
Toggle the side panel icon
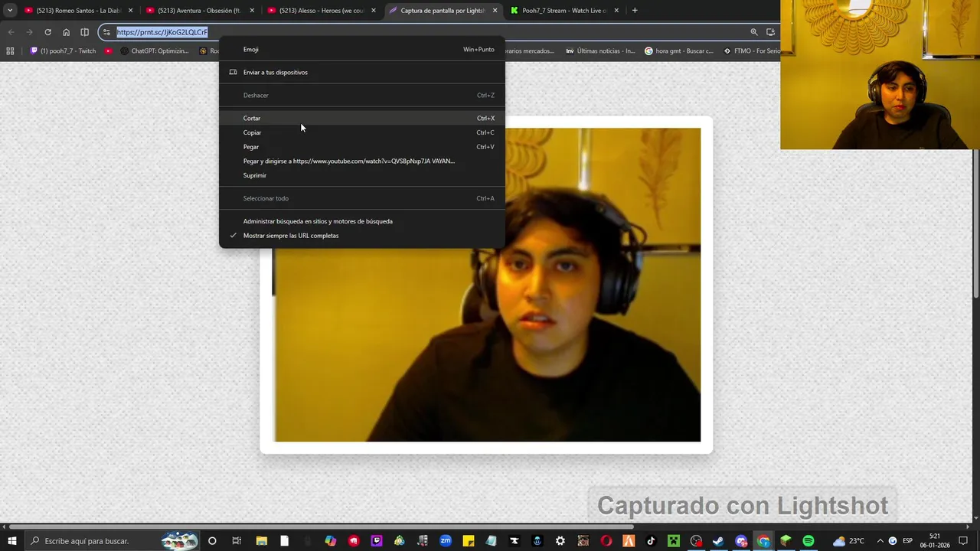84,32
